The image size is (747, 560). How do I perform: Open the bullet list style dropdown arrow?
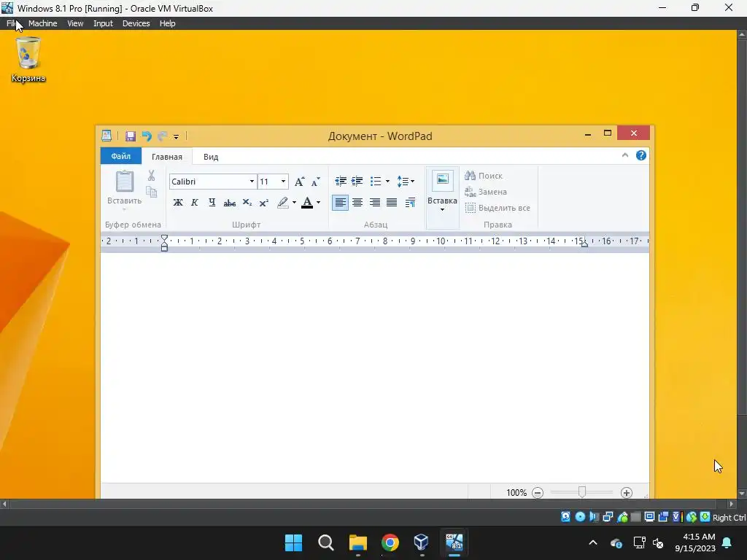coord(387,181)
